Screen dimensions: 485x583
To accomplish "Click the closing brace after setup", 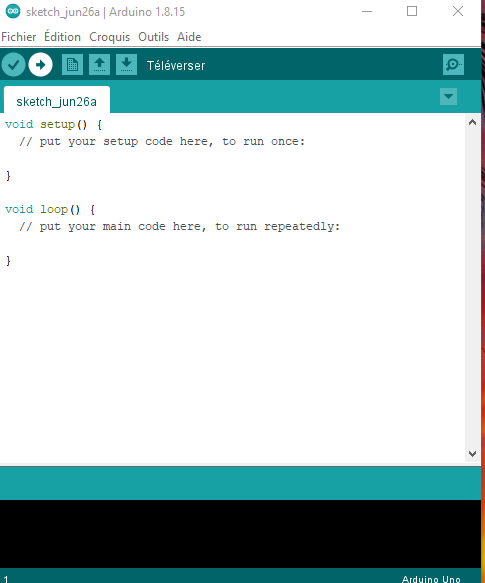I will [8, 175].
